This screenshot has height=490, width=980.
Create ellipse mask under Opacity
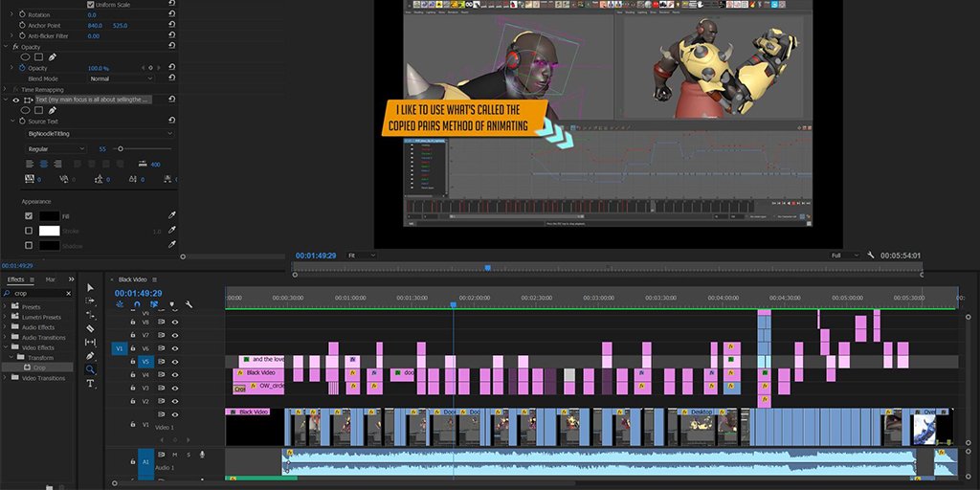point(26,56)
